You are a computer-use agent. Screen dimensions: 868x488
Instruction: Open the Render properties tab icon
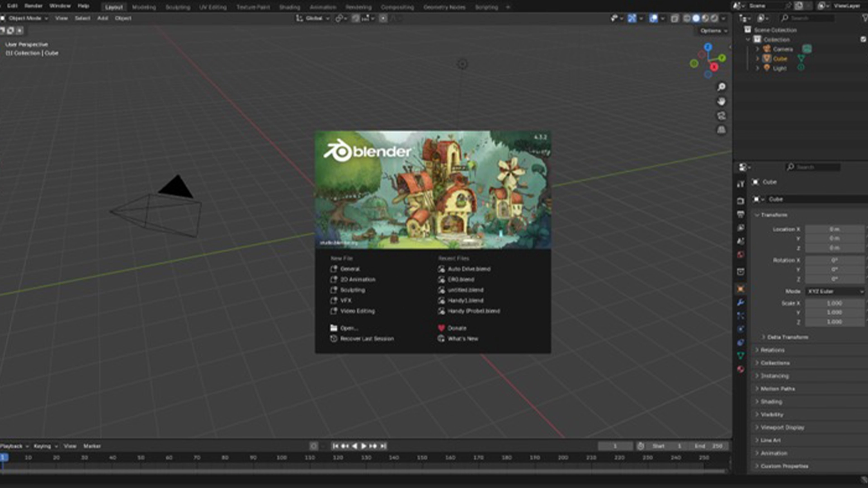click(x=741, y=201)
